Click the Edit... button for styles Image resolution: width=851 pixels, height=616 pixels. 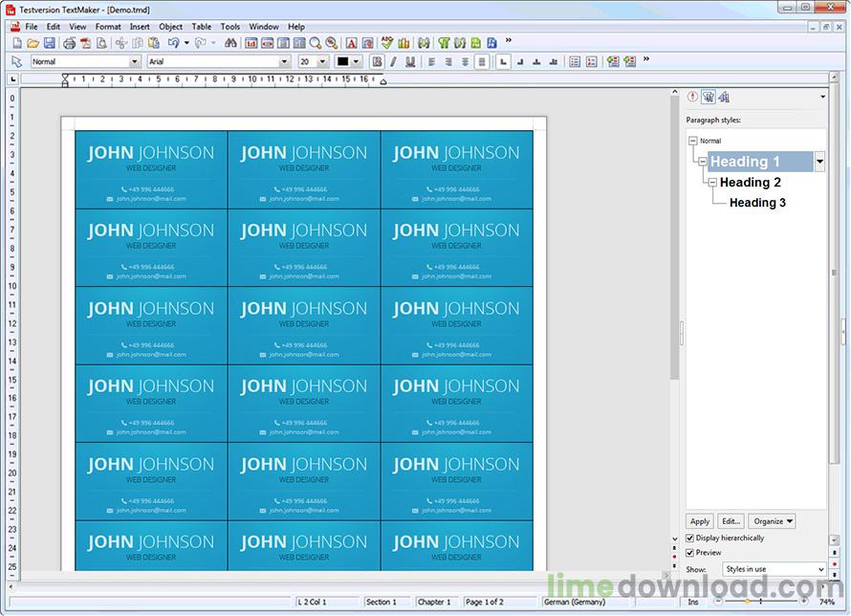(731, 521)
